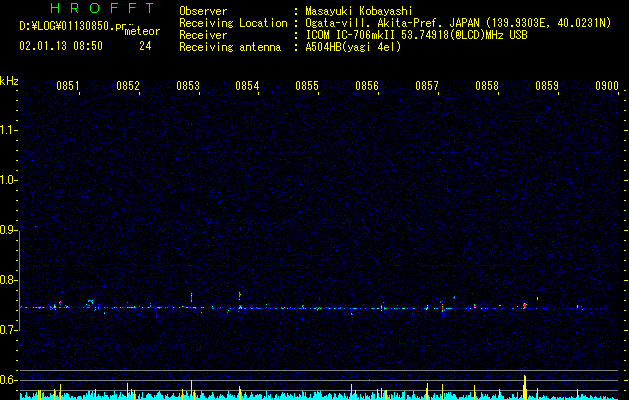Image resolution: width=629 pixels, height=400 pixels.
Task: Click the 0855 time axis label
Action: (x=307, y=86)
